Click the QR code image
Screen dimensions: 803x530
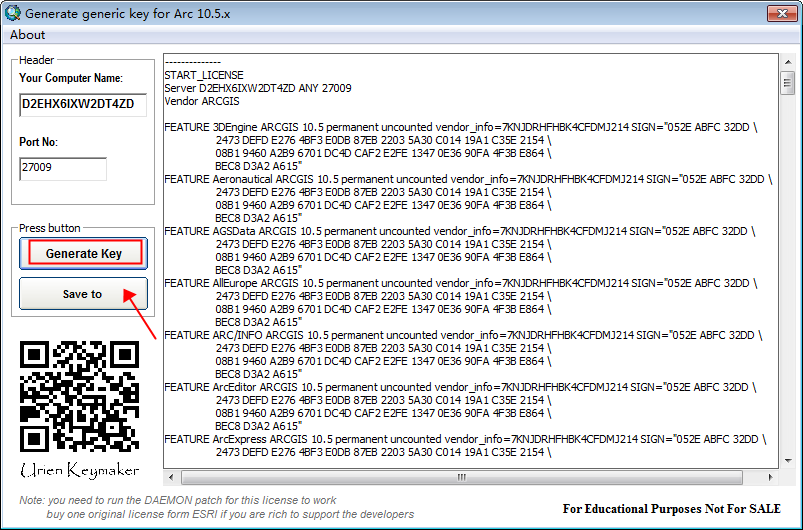[x=79, y=396]
